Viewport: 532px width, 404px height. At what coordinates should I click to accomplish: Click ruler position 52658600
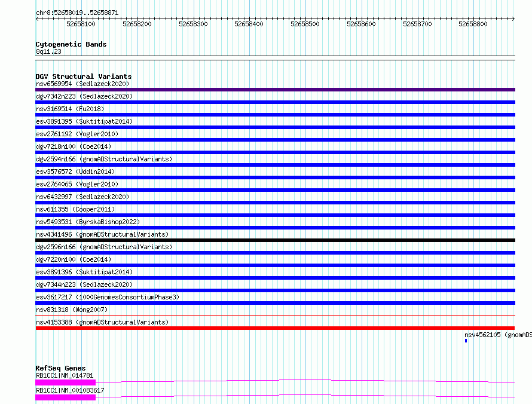(x=361, y=24)
